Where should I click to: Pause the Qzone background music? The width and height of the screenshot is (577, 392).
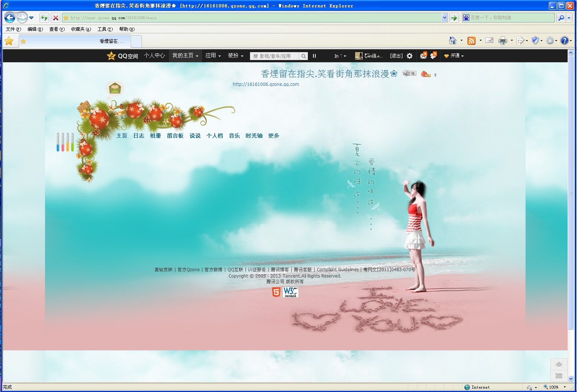[315, 56]
